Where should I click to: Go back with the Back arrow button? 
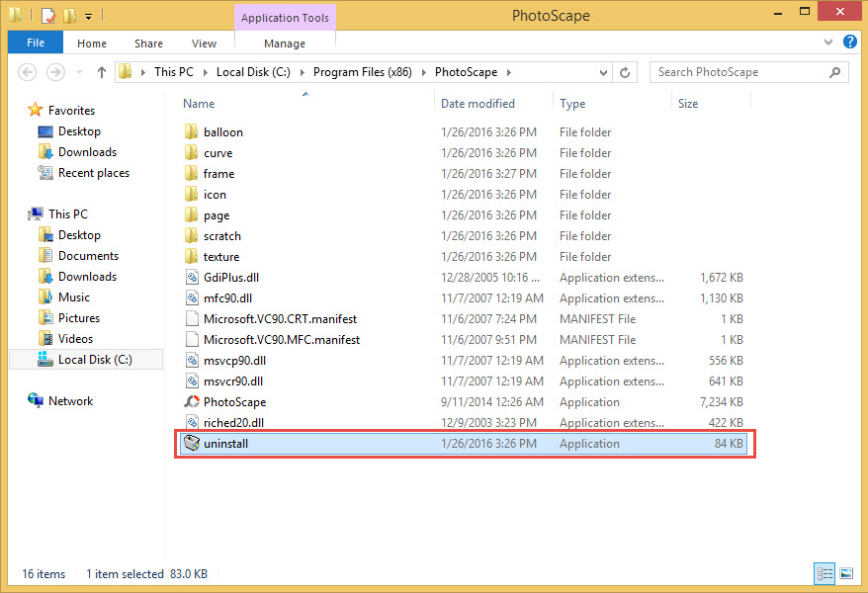(27, 72)
